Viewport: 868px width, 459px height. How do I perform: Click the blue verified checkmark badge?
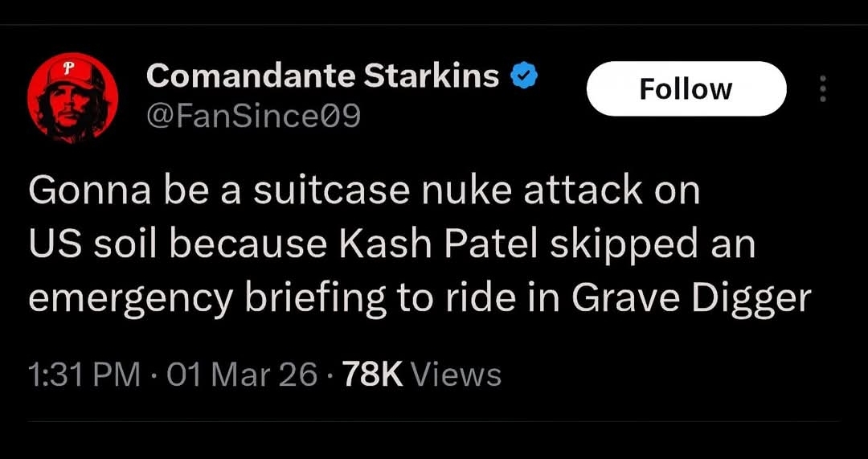pos(526,76)
